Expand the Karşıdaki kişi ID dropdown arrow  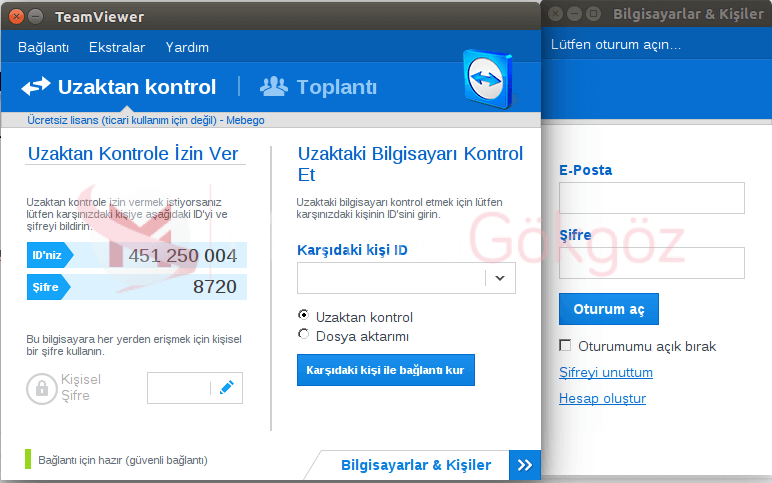click(x=500, y=278)
